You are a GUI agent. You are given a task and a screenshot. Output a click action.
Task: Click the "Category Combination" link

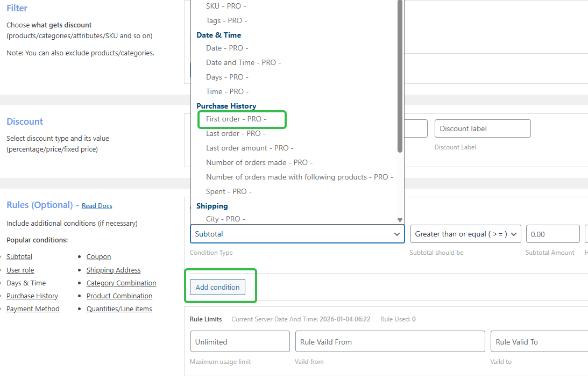tap(121, 283)
